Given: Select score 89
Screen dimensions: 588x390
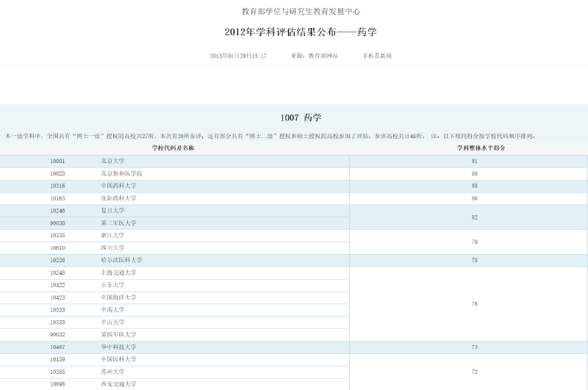Looking at the screenshot, I should pyautogui.click(x=474, y=173).
